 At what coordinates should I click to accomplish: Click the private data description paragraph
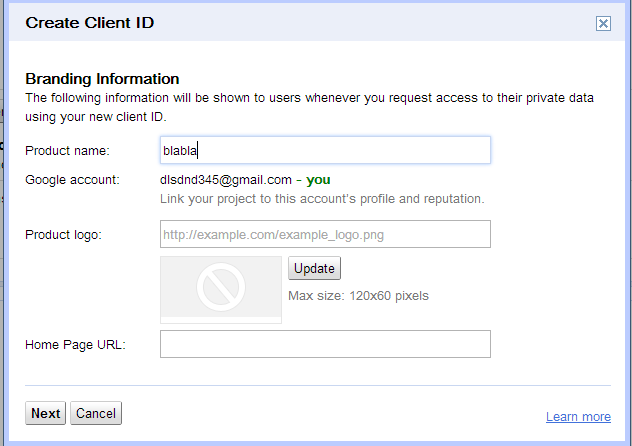[310, 107]
